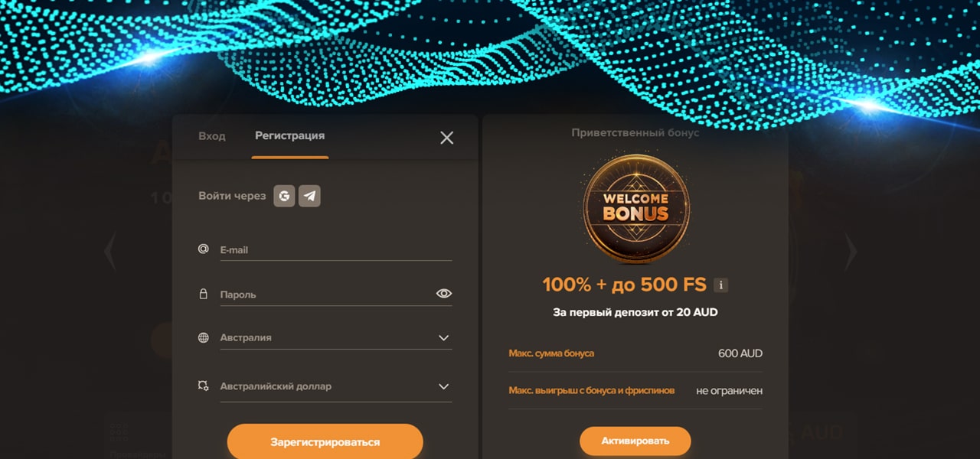Click the @ icon beside E-mail
The image size is (980, 459).
click(203, 249)
